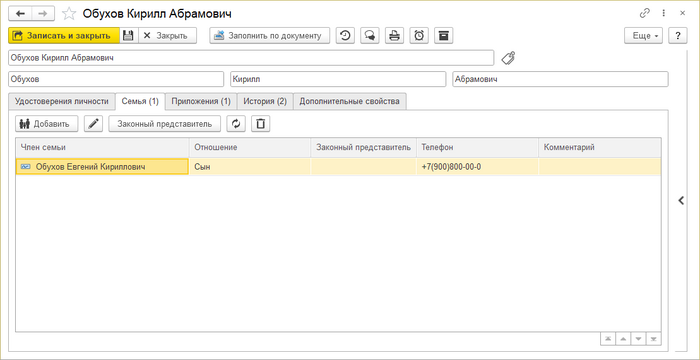The height and width of the screenshot is (360, 700).
Task: Click phone cell +7(900)800-00-0
Action: [x=477, y=167]
